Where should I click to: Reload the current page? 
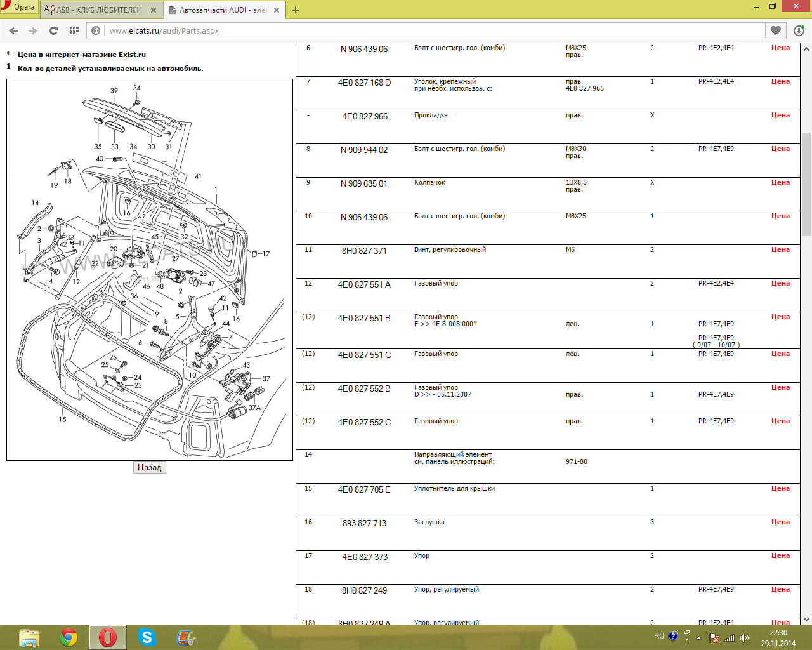pos(54,30)
